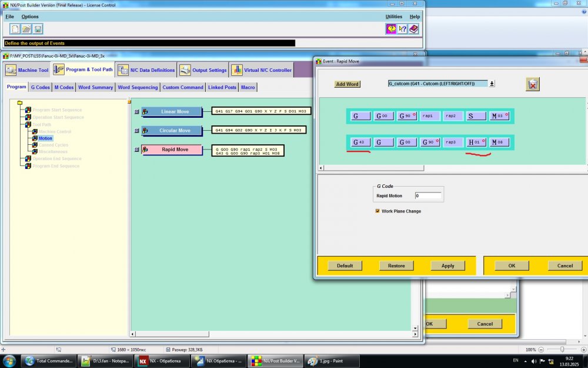Viewport: 588px width, 368px height.
Task: Click the N/C Data Definitions tab icon
Action: tap(123, 70)
